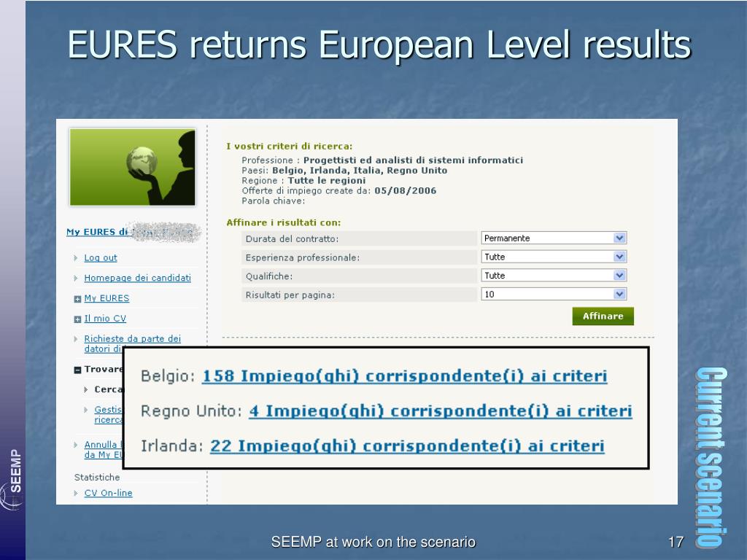
Task: Click the arrow bullet beside CV On-line
Action: point(76,494)
